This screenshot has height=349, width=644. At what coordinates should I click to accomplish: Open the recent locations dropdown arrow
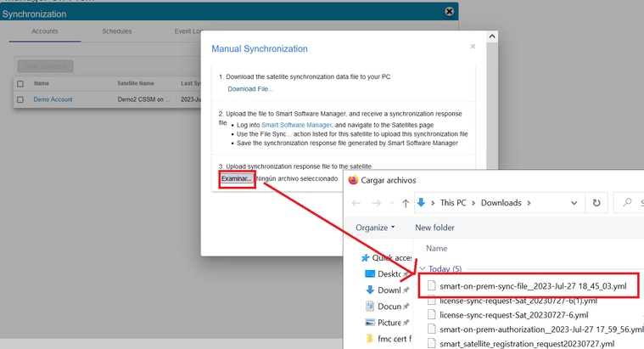(391, 203)
